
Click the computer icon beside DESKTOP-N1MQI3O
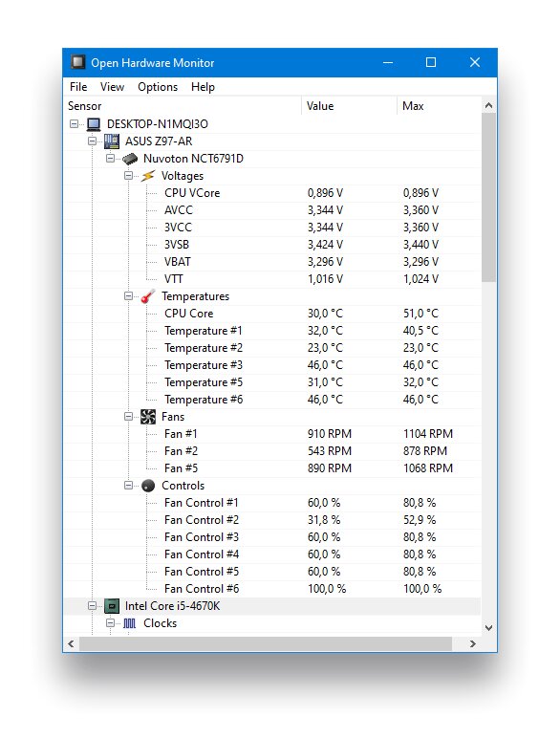click(94, 124)
